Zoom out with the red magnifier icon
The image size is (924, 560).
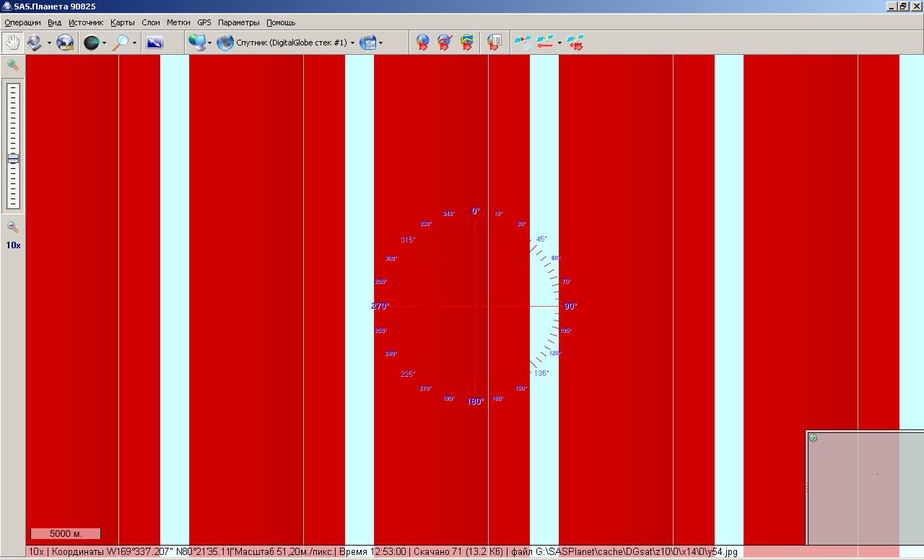(13, 227)
